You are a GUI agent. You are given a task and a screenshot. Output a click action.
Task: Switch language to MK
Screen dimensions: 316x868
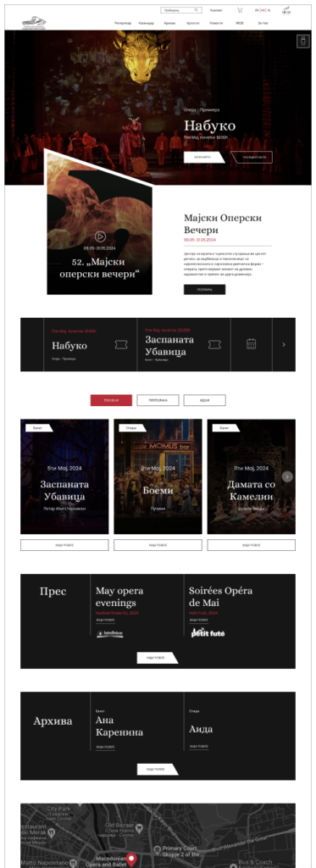coord(263,10)
